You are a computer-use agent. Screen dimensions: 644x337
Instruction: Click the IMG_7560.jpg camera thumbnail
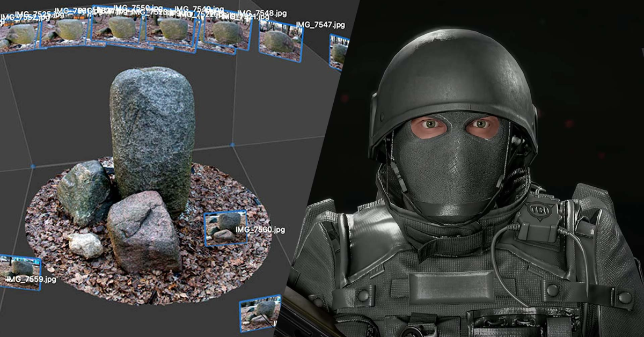[225, 228]
